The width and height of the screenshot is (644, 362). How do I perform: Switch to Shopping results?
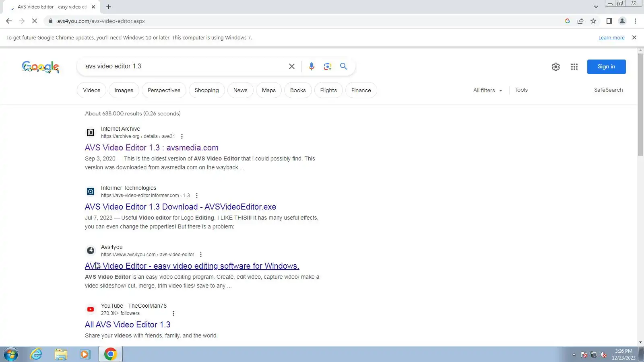(x=207, y=90)
